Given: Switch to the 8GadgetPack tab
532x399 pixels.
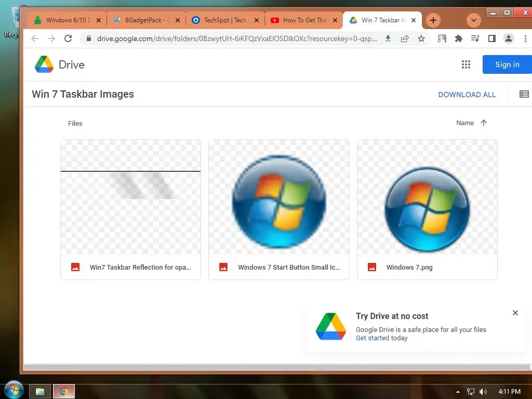Looking at the screenshot, I should click(146, 20).
